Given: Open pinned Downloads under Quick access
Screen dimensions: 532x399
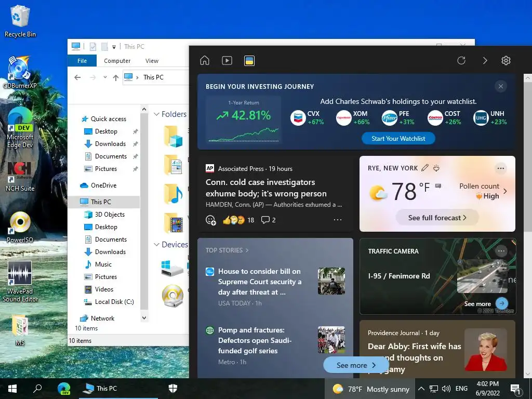Looking at the screenshot, I should pos(110,144).
